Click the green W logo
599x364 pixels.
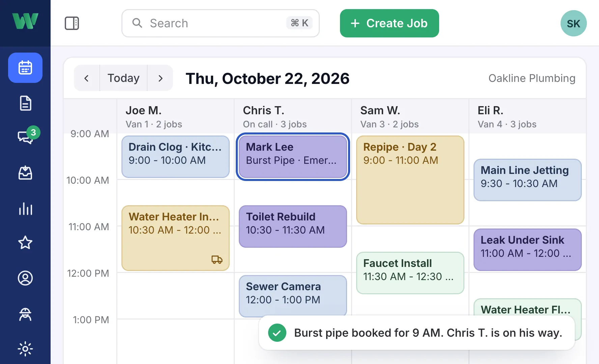25,21
